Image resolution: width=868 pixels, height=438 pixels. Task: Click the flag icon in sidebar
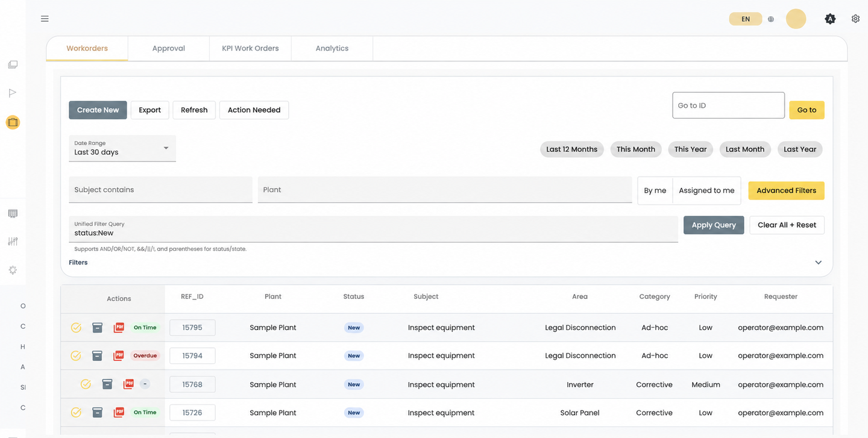(x=13, y=93)
